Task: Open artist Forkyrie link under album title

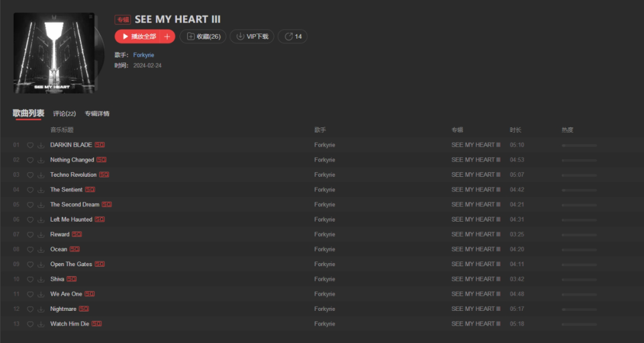Action: click(144, 55)
